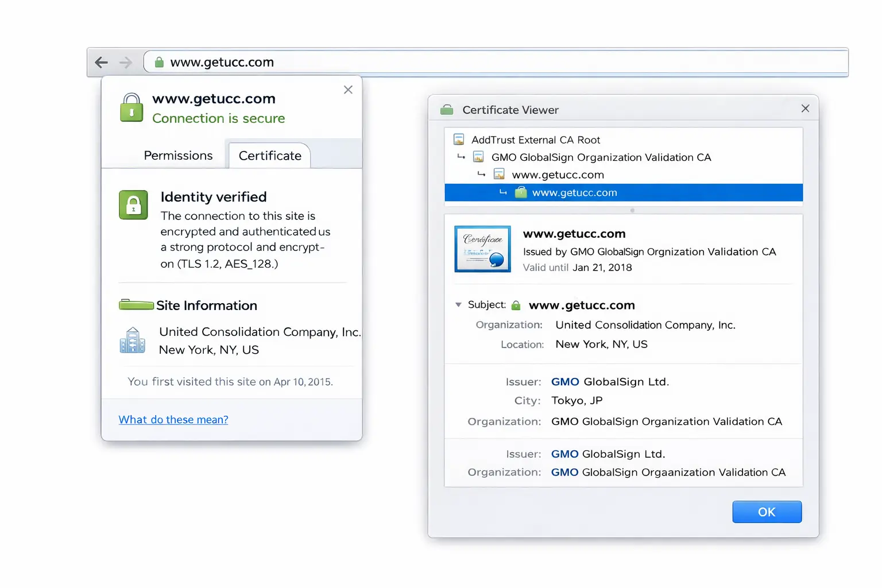
Task: Click the certificate thumbnail image
Action: pyautogui.click(x=482, y=249)
